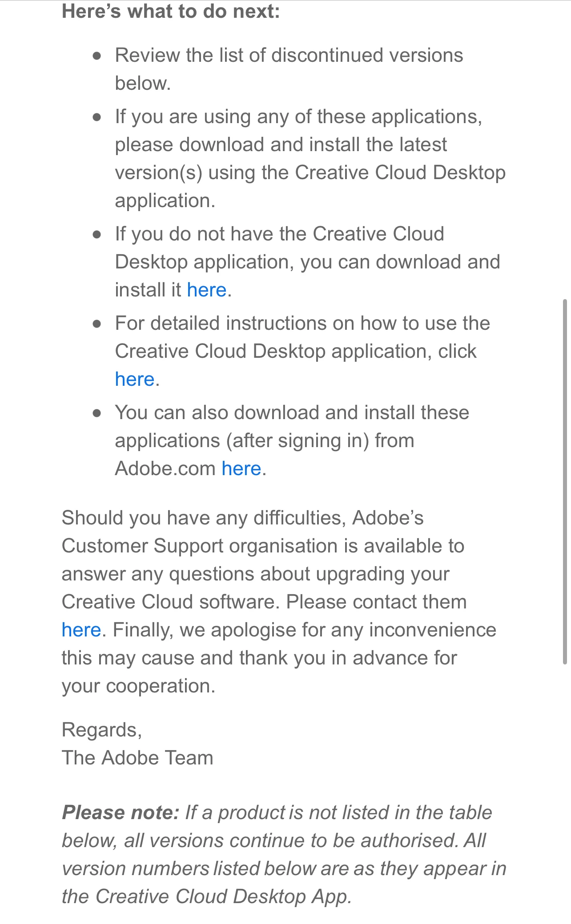
Task: Click the text 'You can also download and install these'
Action: [x=292, y=413]
